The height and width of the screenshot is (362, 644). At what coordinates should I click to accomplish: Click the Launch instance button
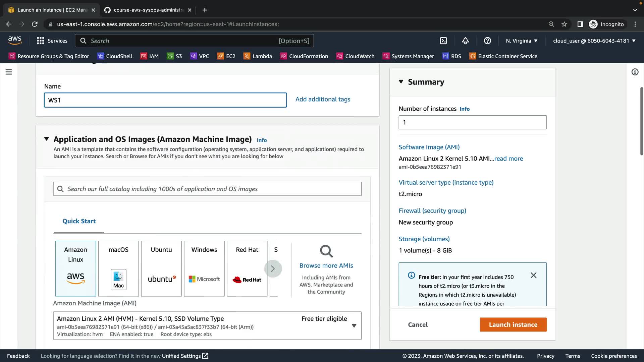513,324
